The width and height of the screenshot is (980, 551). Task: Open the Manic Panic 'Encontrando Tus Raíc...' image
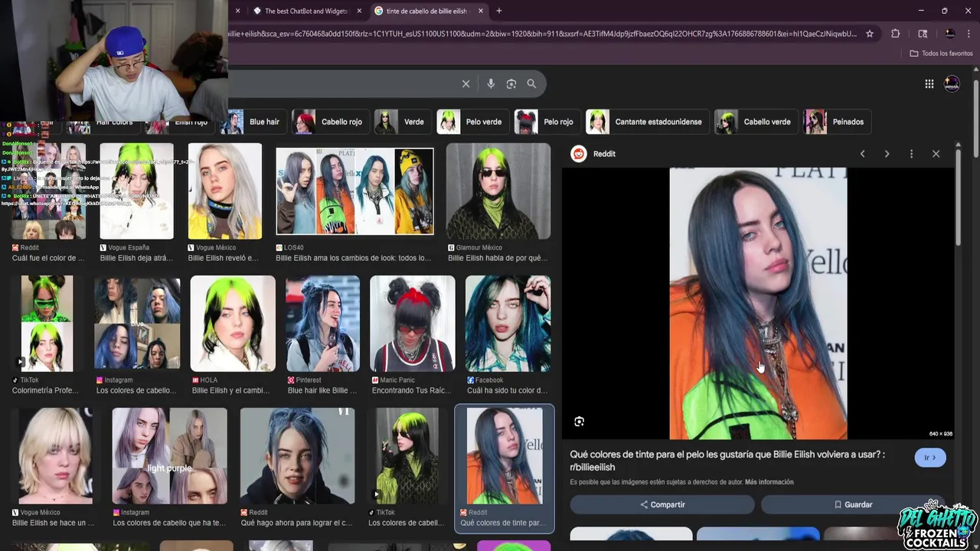(412, 324)
